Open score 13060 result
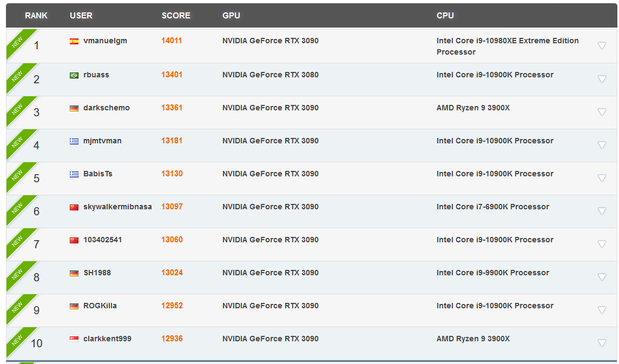The width and height of the screenshot is (619, 364). [172, 240]
